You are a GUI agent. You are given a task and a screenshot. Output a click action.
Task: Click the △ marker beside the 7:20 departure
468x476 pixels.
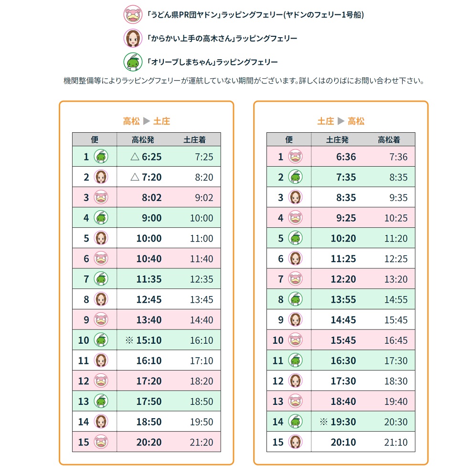click(135, 177)
